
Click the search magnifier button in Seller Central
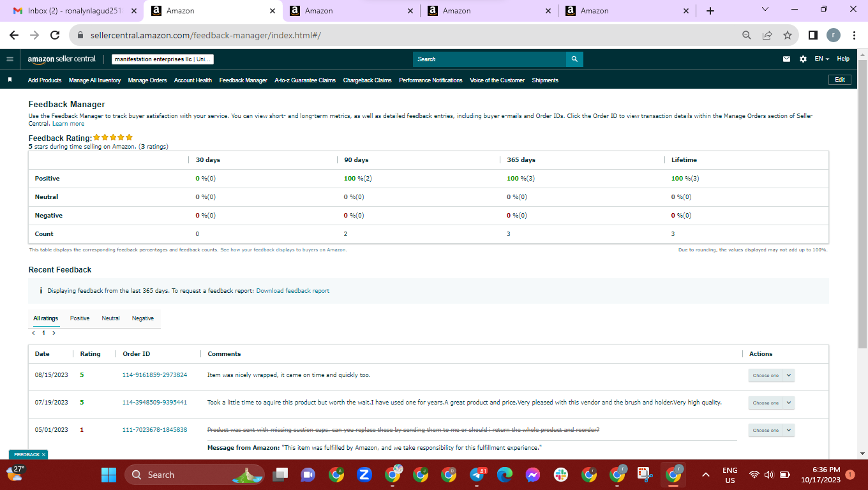574,59
